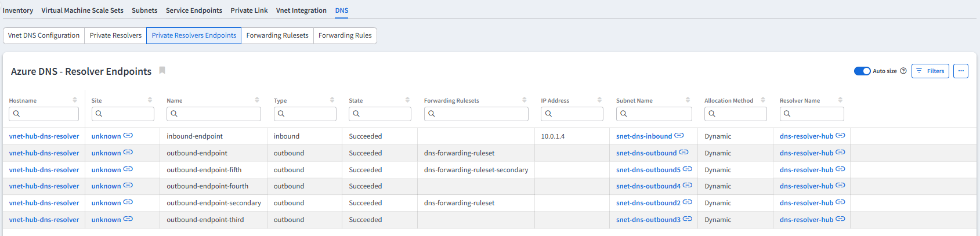Click link icon next to snet-dns-outbound5

click(687, 169)
